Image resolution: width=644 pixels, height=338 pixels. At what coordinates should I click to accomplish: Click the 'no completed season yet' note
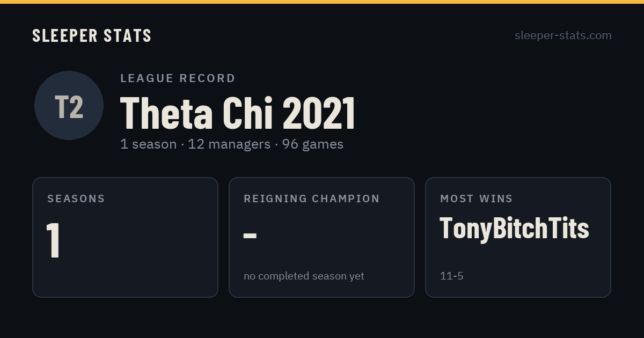click(x=304, y=276)
